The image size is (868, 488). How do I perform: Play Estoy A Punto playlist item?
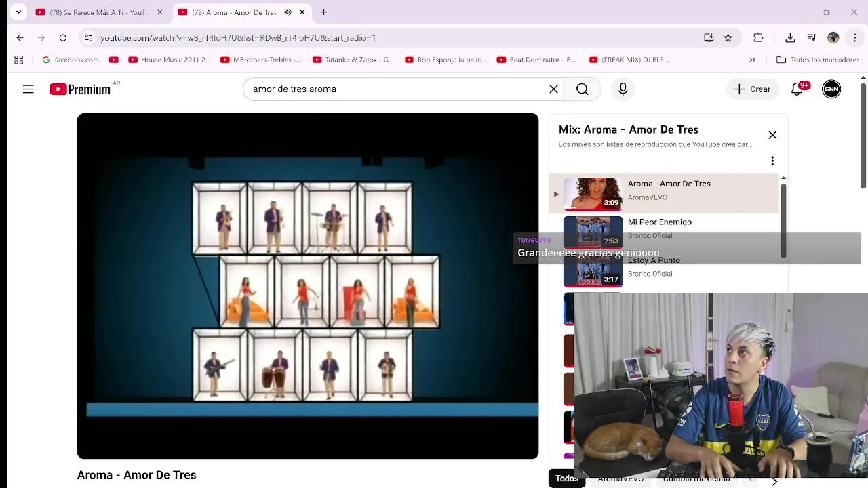coord(664,270)
